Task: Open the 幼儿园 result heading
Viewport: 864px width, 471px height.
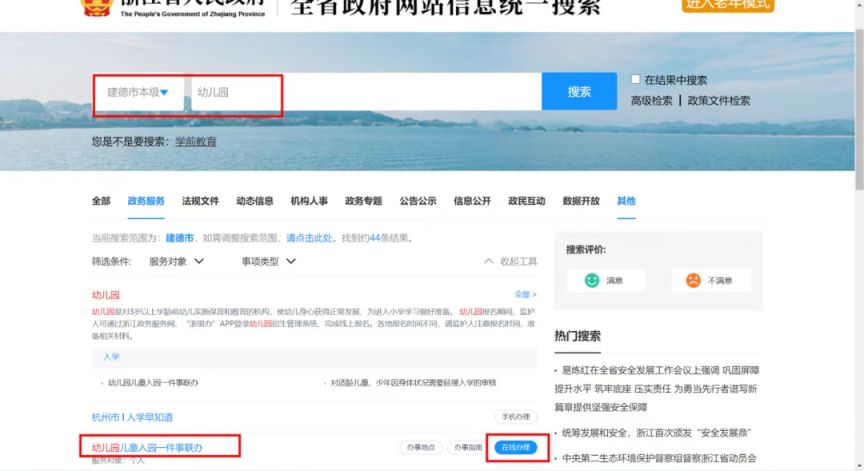Action: 105,295
